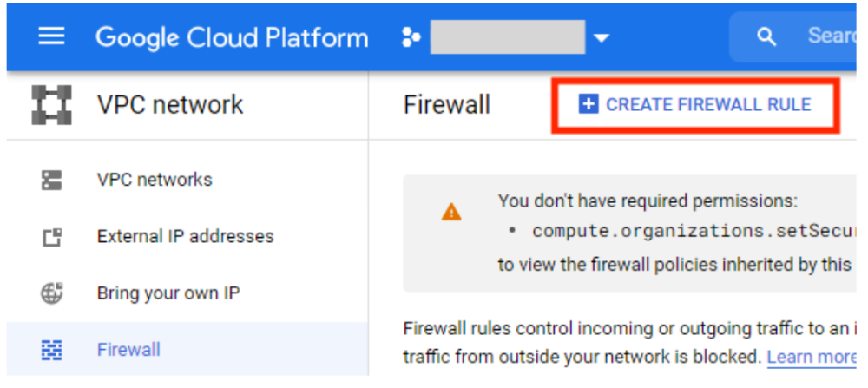Click the project selector dots icon
868x388 pixels.
(x=411, y=38)
